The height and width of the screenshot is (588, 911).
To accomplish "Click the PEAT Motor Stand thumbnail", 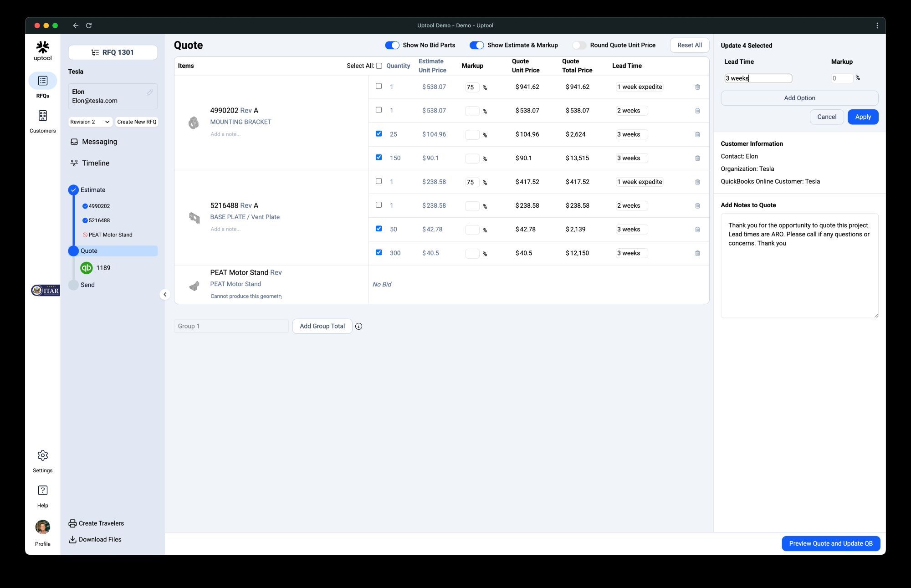I will [x=194, y=286].
